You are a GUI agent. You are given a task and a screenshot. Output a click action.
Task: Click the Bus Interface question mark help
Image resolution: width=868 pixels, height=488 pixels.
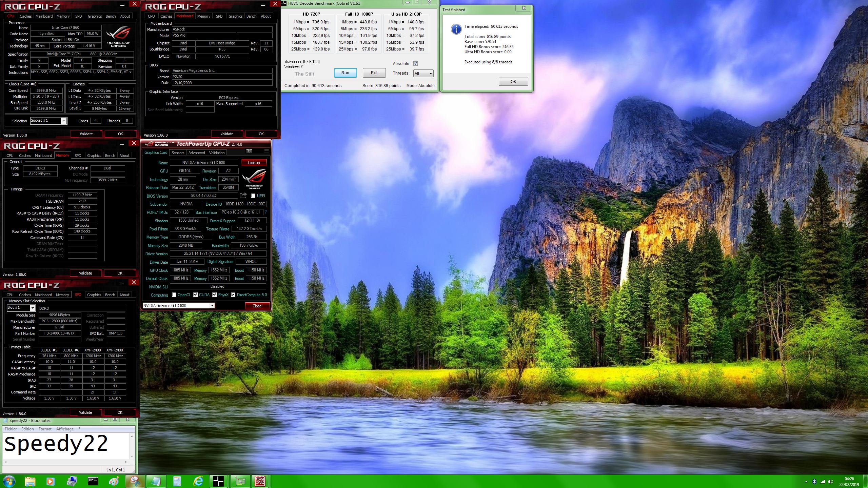click(265, 212)
